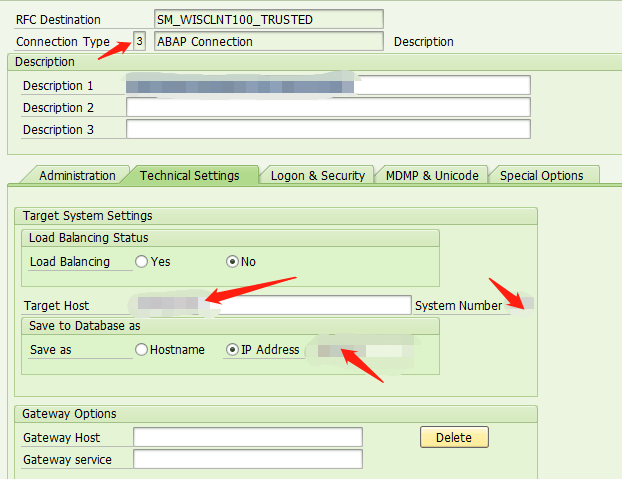Click the Delete button in Gateway Options
Image resolution: width=622 pixels, height=479 pixels.
click(x=454, y=437)
